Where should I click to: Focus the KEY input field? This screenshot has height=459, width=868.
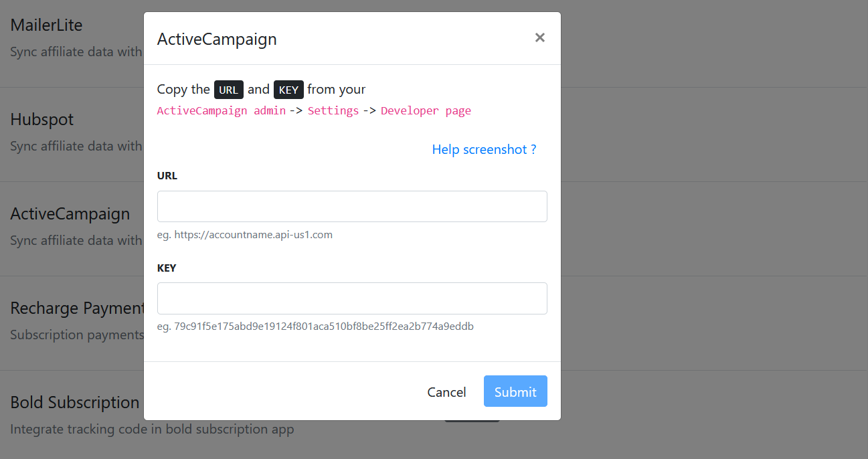coord(352,298)
